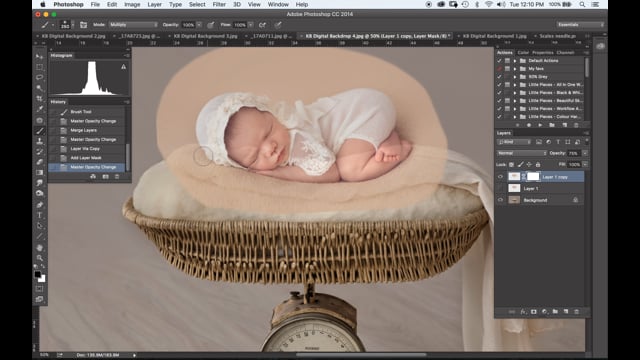The height and width of the screenshot is (360, 640).
Task: Open the layer blend mode Normal dropdown
Action: (x=522, y=153)
